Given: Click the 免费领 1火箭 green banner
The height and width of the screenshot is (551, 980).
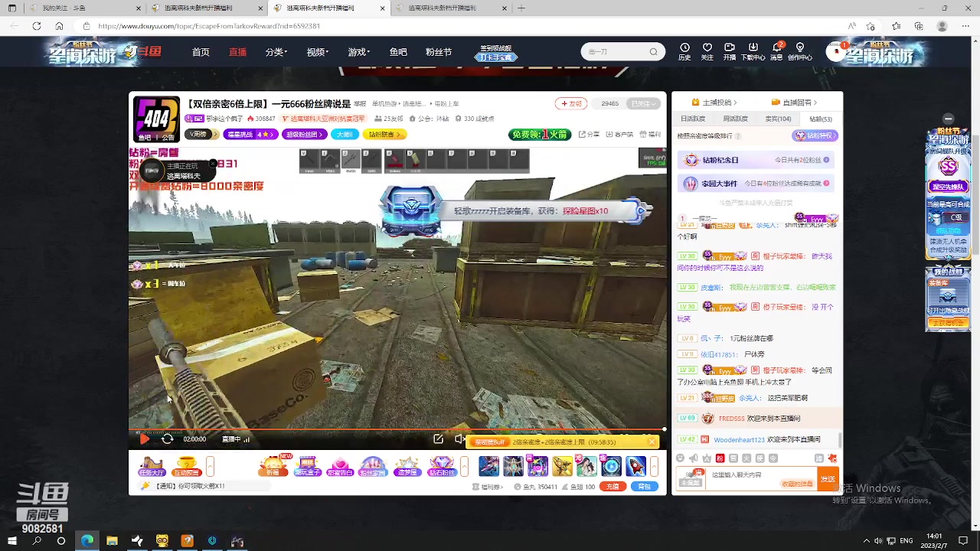Looking at the screenshot, I should point(540,135).
